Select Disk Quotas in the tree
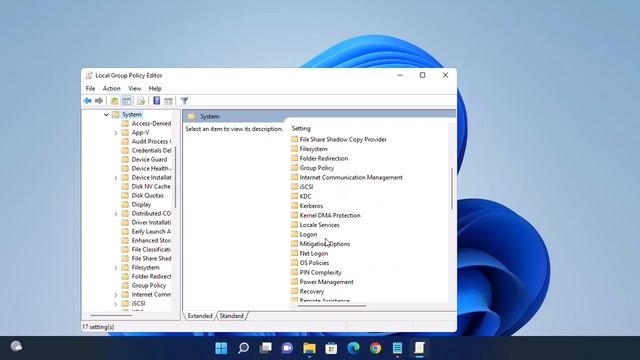Screen dimensions: 640x360 click(147, 195)
